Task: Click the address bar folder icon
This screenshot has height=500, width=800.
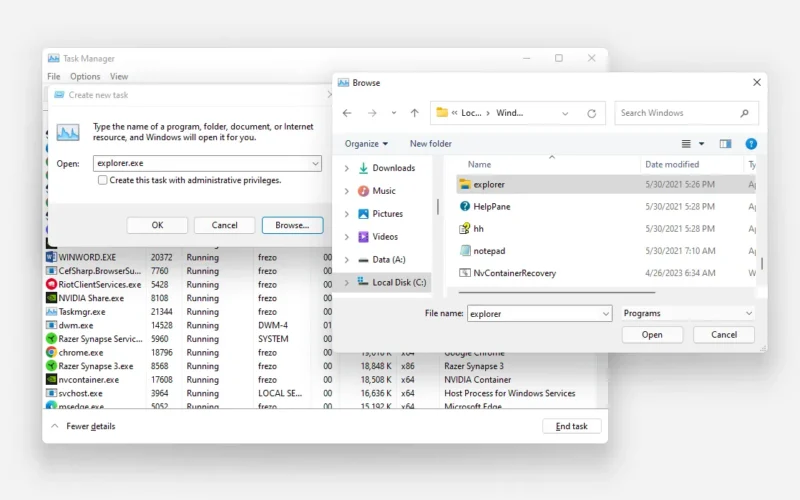Action: [x=442, y=112]
